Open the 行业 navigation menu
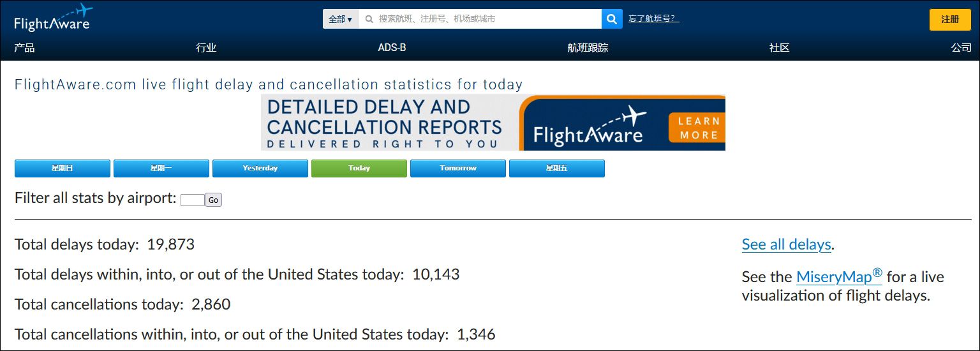The image size is (980, 351). pos(206,48)
